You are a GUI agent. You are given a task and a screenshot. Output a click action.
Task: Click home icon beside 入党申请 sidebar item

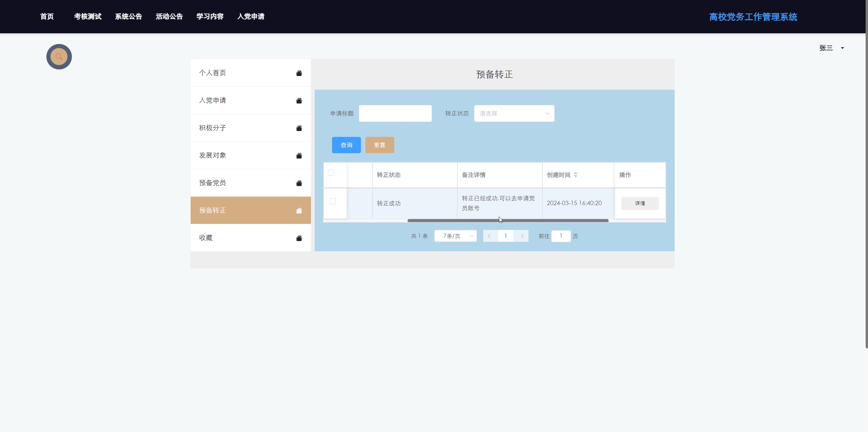299,101
